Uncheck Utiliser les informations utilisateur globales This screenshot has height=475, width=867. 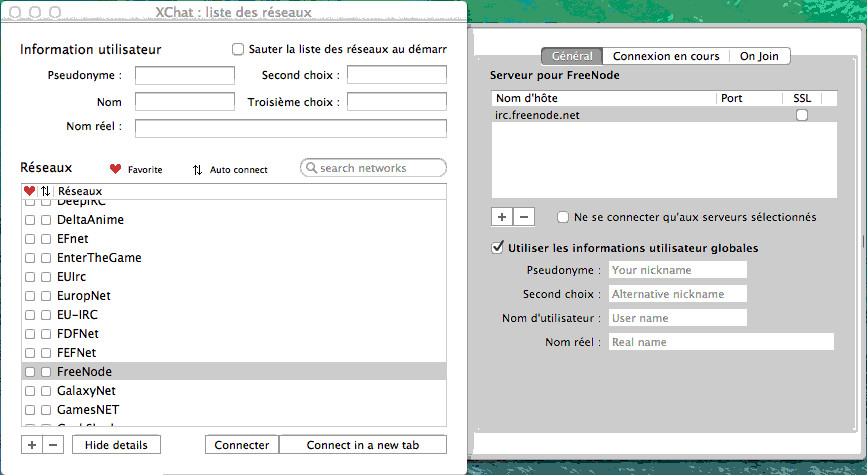(x=498, y=248)
